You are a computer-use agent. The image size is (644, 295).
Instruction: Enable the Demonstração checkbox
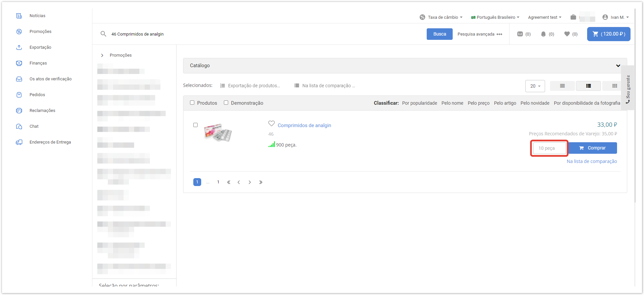pyautogui.click(x=226, y=103)
